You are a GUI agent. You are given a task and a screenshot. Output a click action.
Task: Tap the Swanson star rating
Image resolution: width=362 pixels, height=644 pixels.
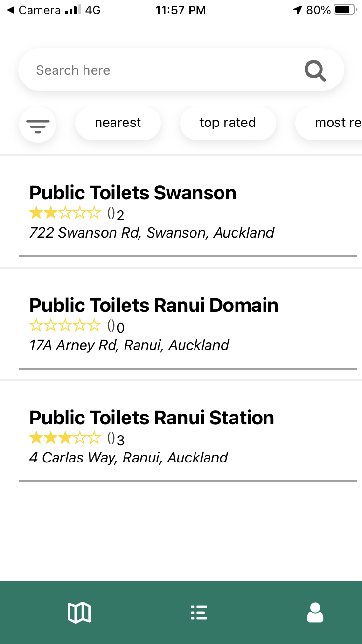click(65, 213)
